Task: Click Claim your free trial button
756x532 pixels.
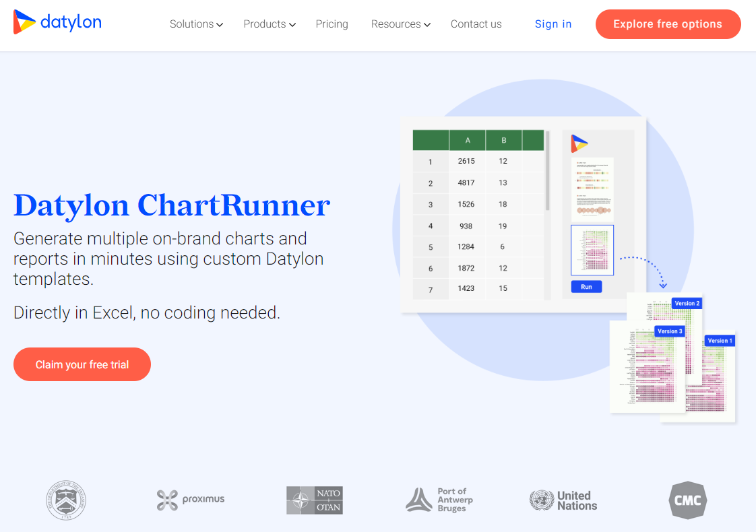Action: [82, 364]
